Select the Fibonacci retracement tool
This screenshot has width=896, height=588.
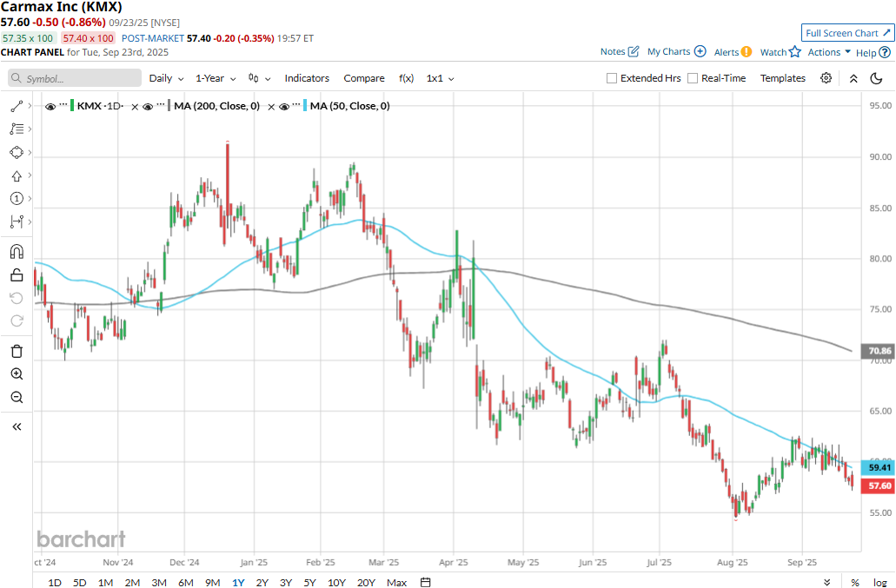click(x=17, y=129)
